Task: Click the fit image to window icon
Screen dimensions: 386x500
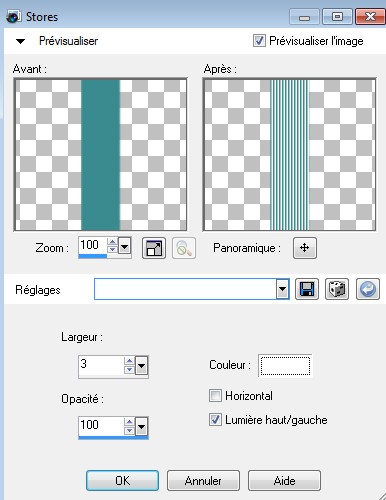Action: coord(154,248)
